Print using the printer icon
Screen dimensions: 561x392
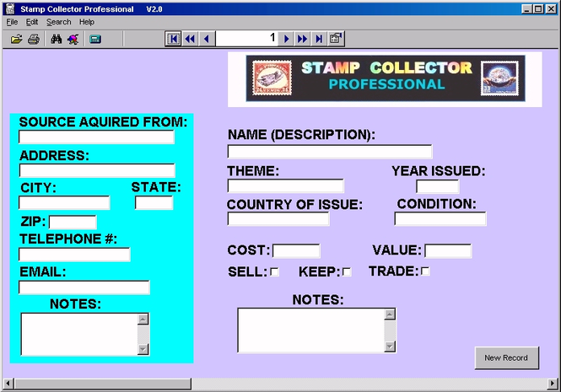pyautogui.click(x=34, y=39)
